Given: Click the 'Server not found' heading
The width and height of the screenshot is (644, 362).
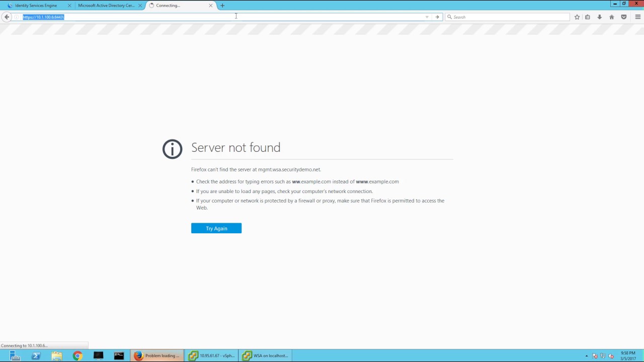Looking at the screenshot, I should (235, 147).
